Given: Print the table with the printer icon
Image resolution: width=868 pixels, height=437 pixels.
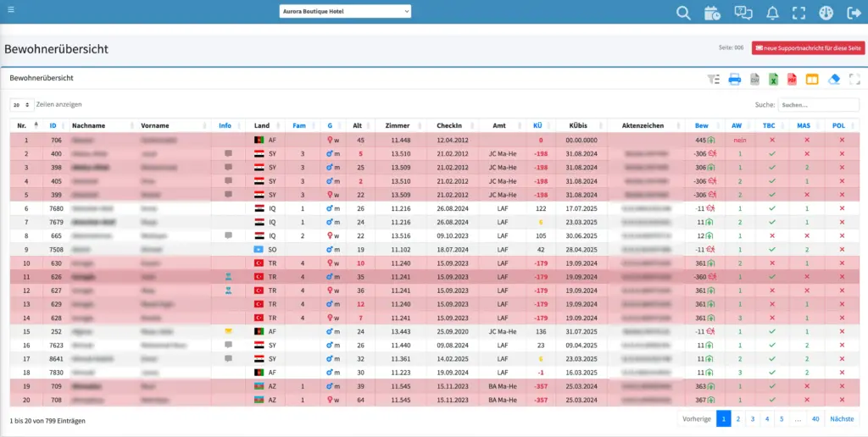Looking at the screenshot, I should (x=735, y=80).
